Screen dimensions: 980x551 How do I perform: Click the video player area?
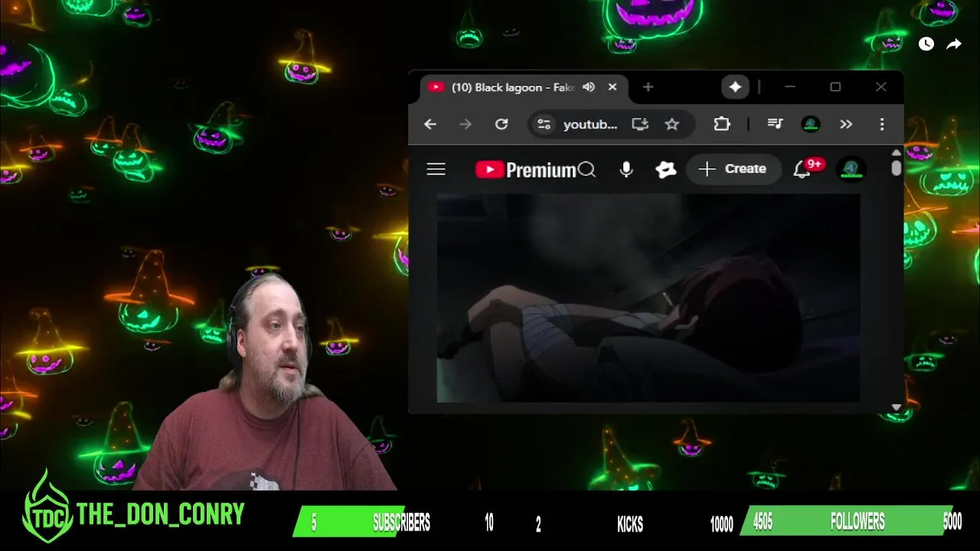point(648,298)
